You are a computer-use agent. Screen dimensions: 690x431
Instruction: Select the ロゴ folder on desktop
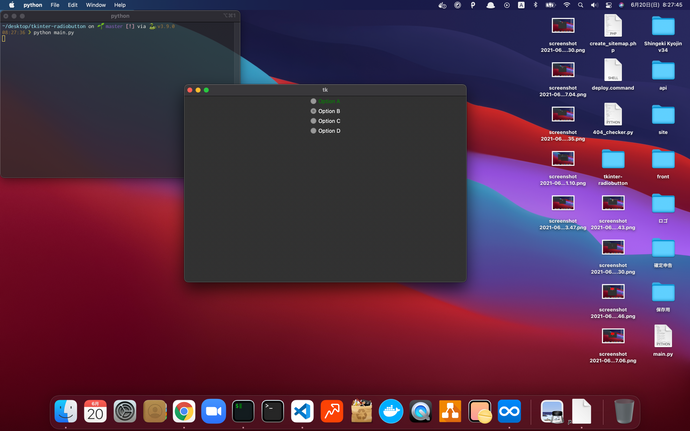point(663,203)
